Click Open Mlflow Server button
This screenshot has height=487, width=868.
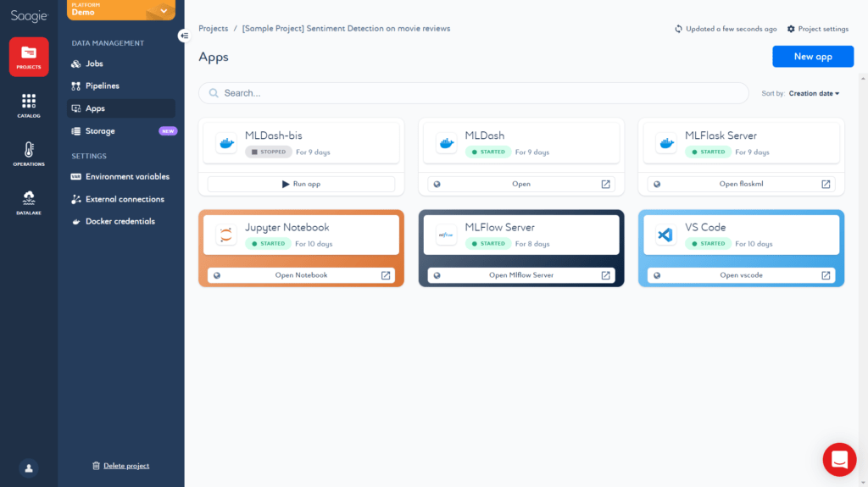pos(521,275)
